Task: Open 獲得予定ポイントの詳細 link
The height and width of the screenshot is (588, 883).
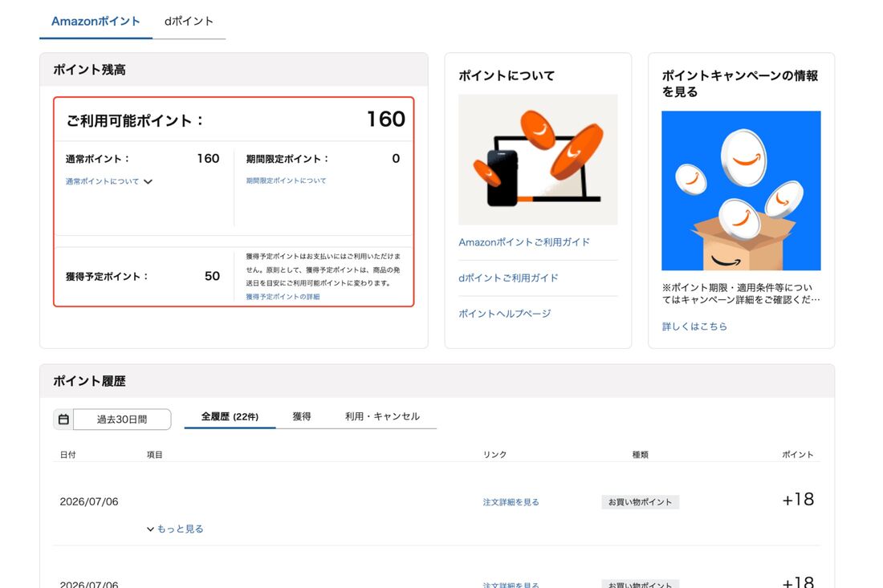Action: [x=283, y=297]
